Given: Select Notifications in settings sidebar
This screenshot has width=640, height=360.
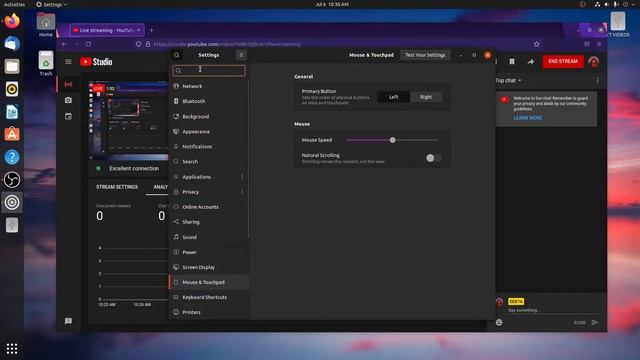Looking at the screenshot, I should (x=209, y=147).
